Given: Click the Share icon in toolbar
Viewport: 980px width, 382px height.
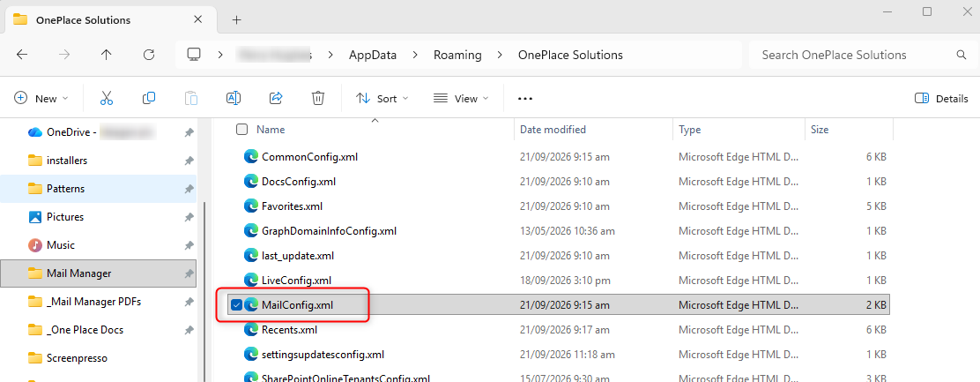Looking at the screenshot, I should pos(276,98).
